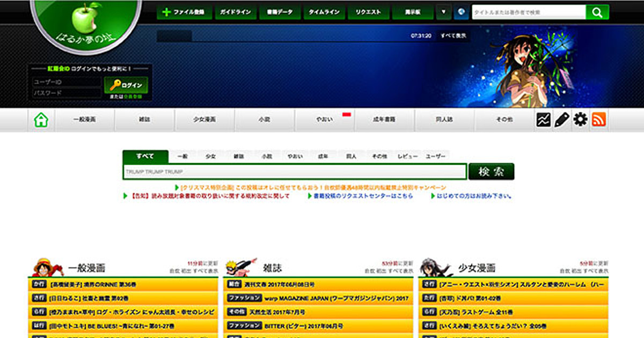The width and height of the screenshot is (644, 338).
Task: Switch to the レビュー search tab
Action: click(x=407, y=157)
